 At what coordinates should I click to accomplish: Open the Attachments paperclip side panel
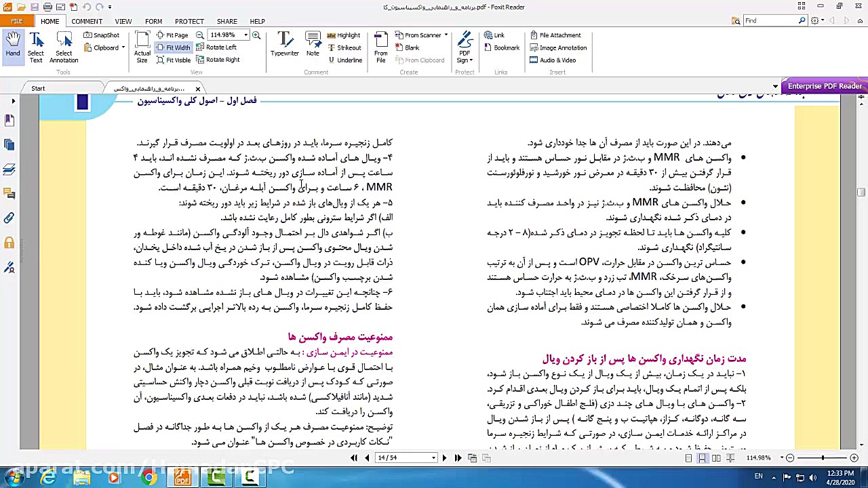click(9, 218)
